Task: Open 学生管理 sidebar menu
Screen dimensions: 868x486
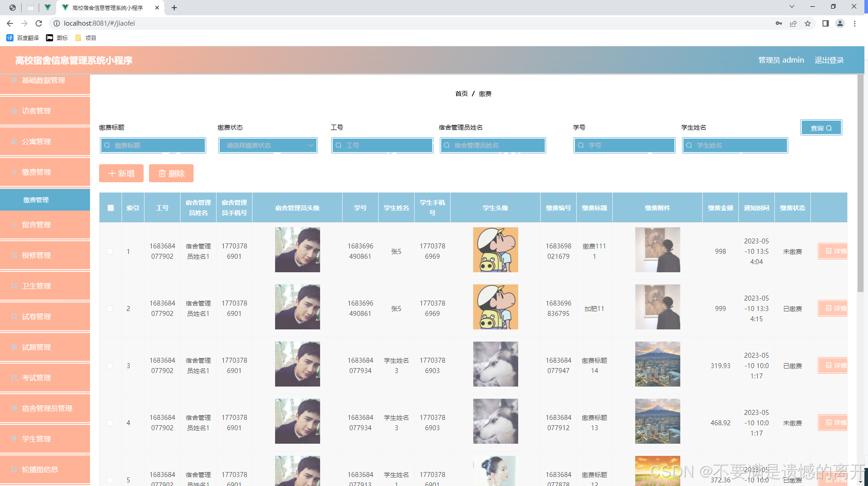Action: pos(45,439)
